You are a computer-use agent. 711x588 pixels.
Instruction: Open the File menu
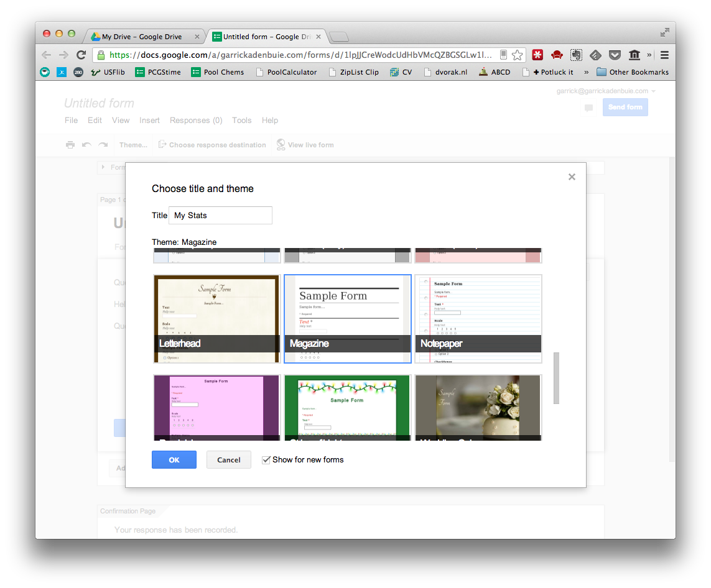[x=71, y=121]
